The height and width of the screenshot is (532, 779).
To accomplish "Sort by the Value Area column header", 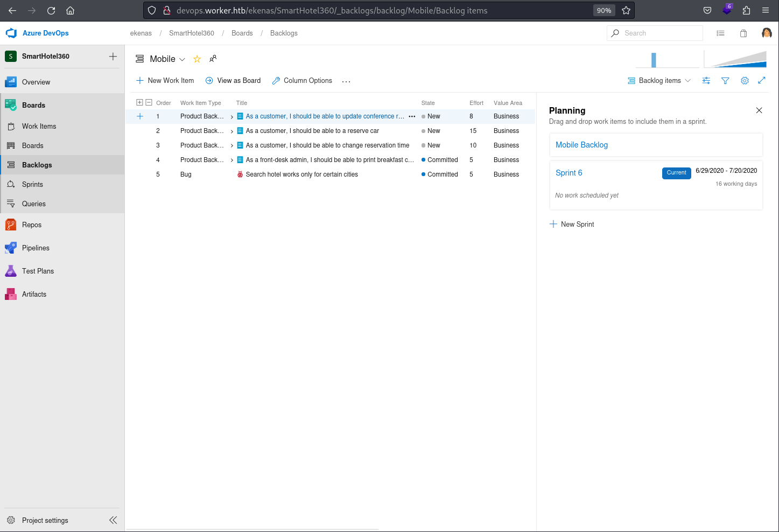I will [x=508, y=103].
